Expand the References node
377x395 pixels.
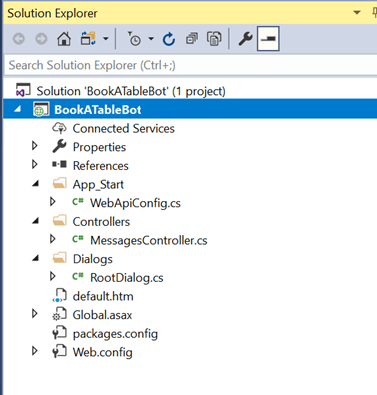click(x=34, y=164)
